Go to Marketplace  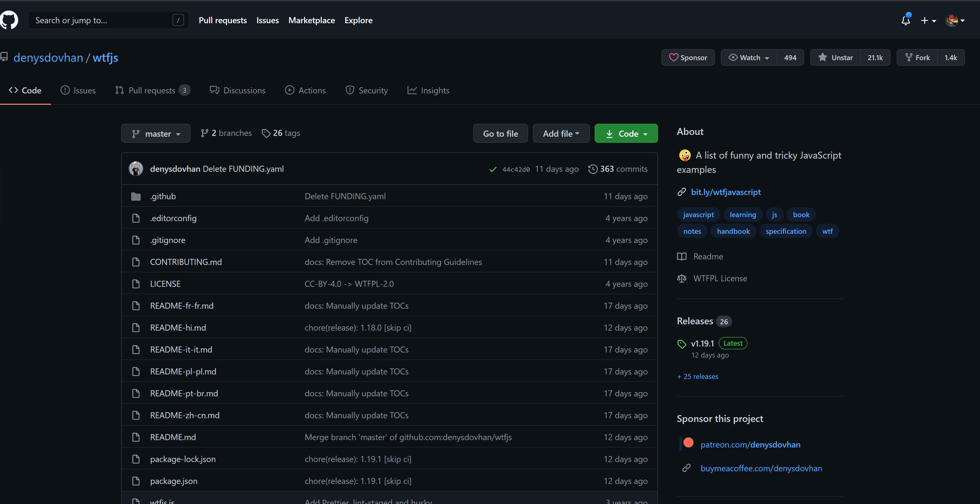click(x=311, y=21)
